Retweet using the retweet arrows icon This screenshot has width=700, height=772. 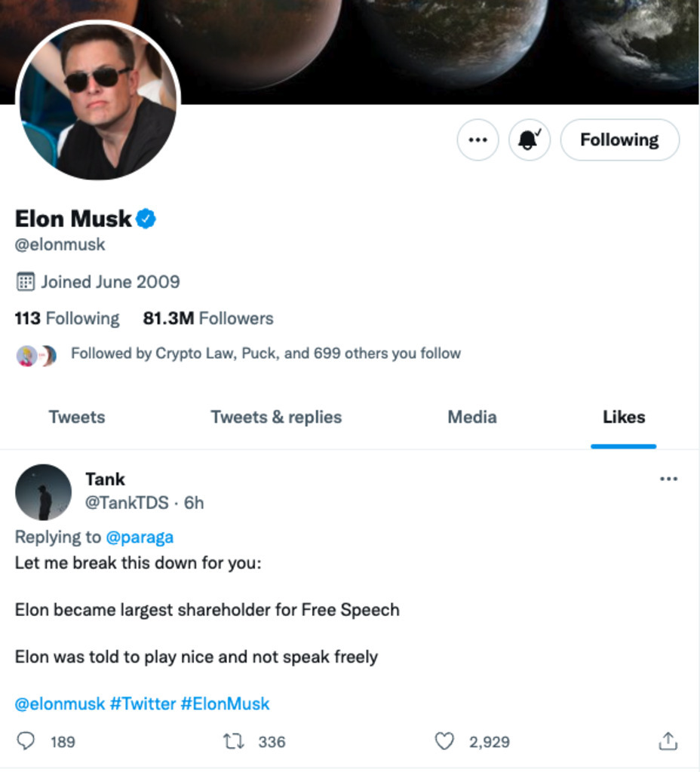click(x=234, y=741)
